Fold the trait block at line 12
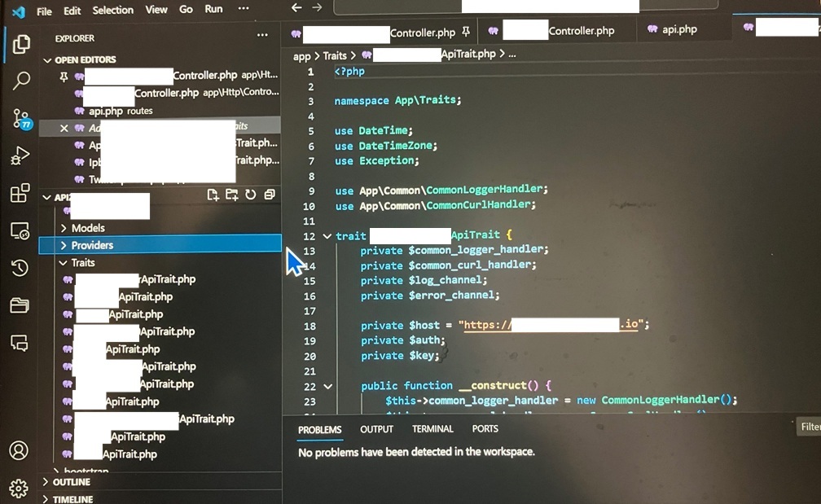The image size is (821, 504). (327, 235)
